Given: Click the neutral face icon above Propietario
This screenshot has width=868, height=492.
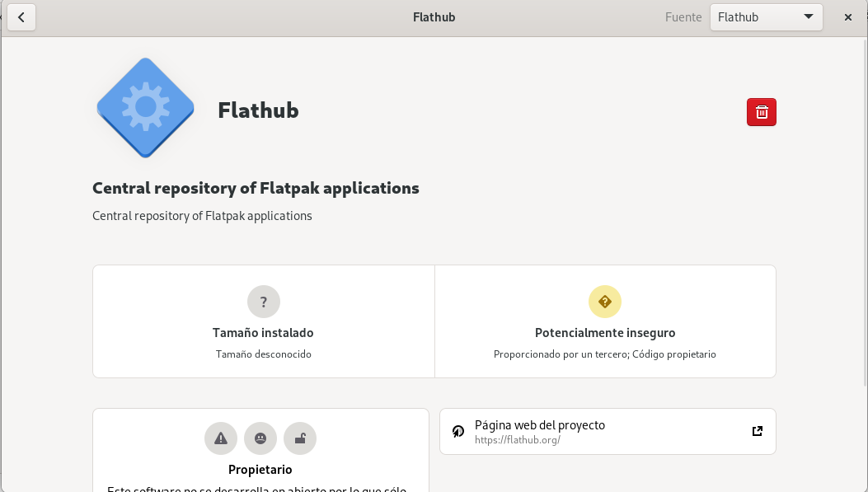Looking at the screenshot, I should coord(260,438).
